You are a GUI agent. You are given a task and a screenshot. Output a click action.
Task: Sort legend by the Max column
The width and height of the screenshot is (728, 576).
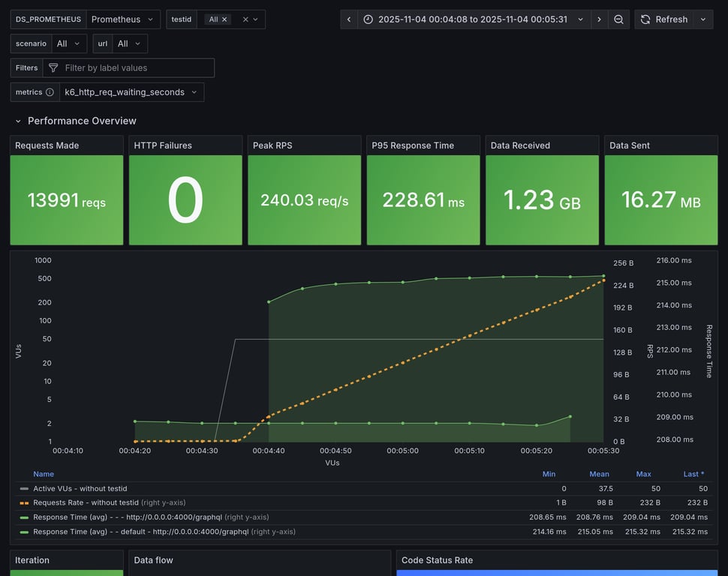click(x=643, y=474)
